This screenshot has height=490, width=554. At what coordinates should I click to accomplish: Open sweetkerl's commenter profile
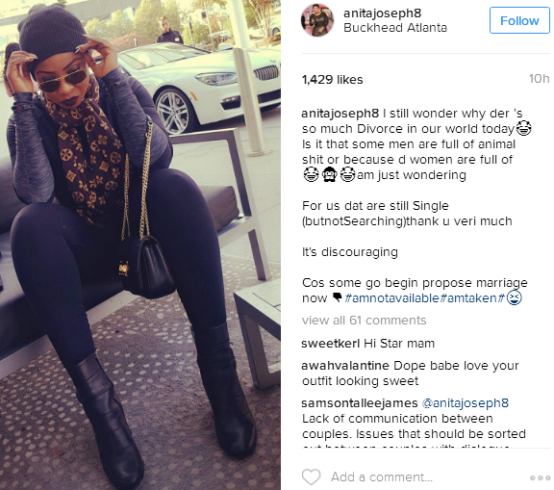click(x=330, y=343)
